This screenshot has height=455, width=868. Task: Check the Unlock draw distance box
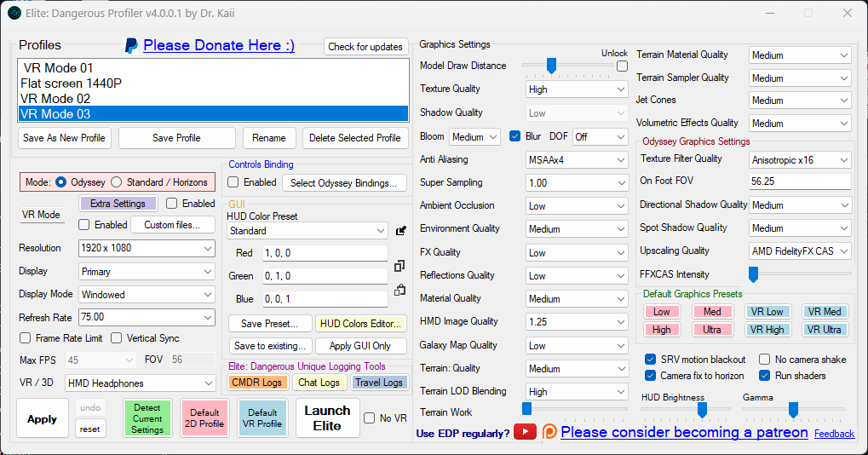(x=622, y=66)
